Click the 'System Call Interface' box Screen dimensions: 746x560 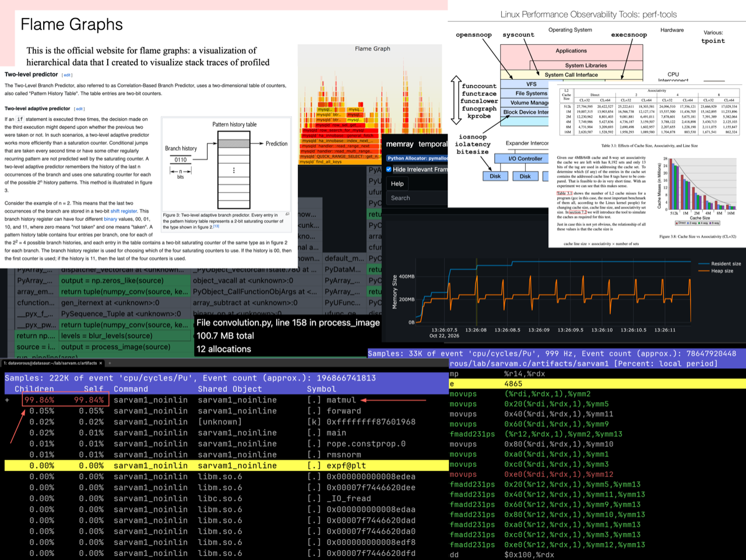pyautogui.click(x=571, y=75)
